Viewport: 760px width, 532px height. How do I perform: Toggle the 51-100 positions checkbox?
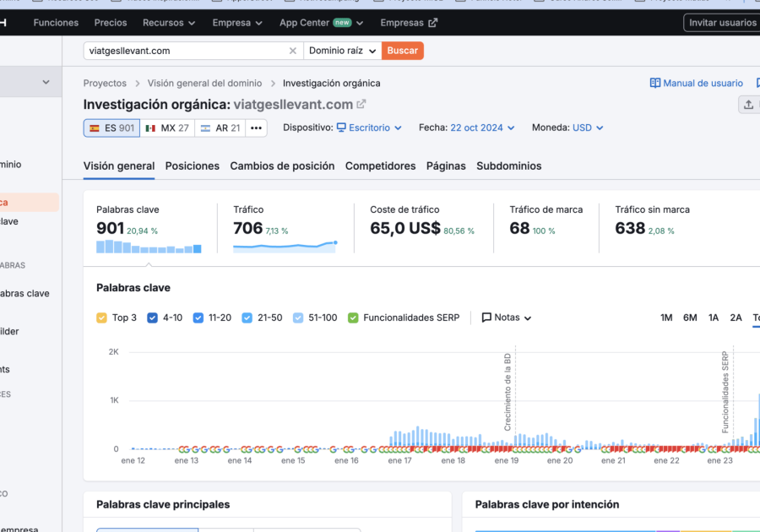click(297, 318)
